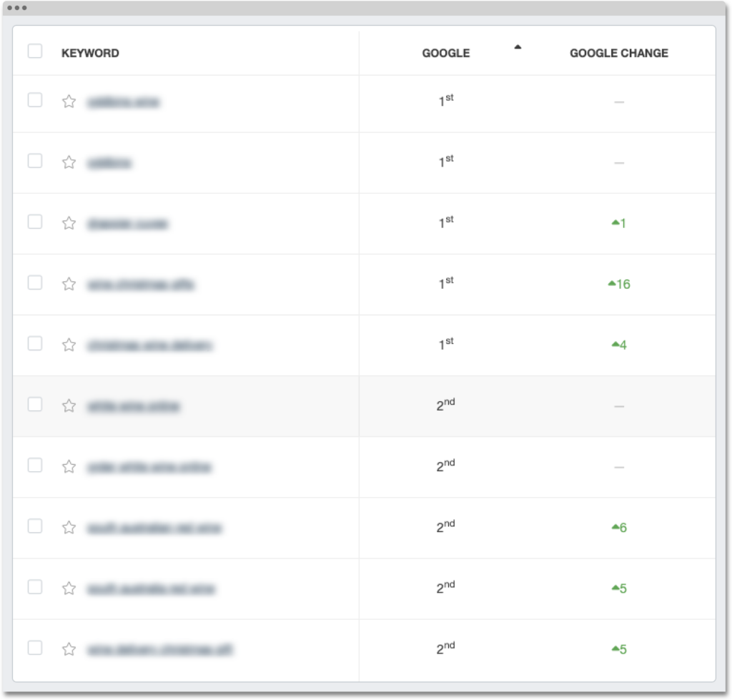The image size is (732, 700).
Task: Star the keyword in the first row
Action: 69,102
